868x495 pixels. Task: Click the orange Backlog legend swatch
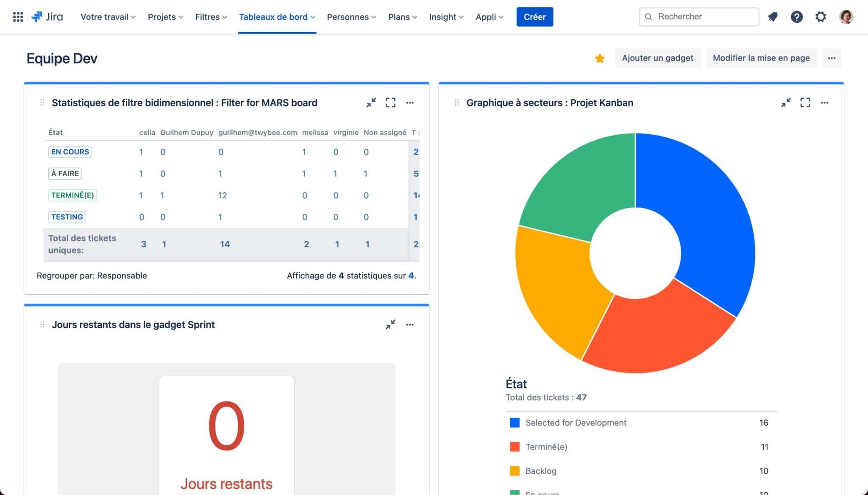click(x=515, y=471)
